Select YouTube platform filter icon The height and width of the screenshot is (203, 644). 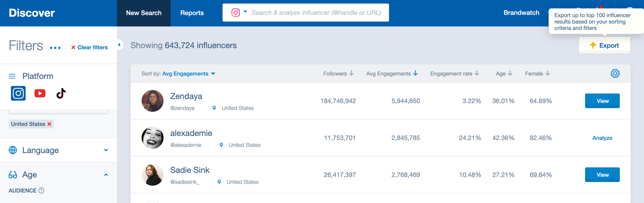(x=40, y=93)
